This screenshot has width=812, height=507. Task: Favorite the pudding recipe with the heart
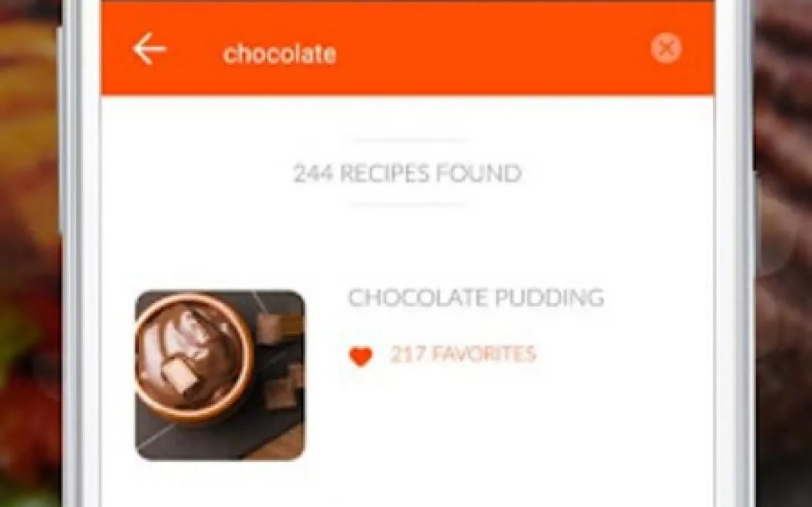[361, 356]
